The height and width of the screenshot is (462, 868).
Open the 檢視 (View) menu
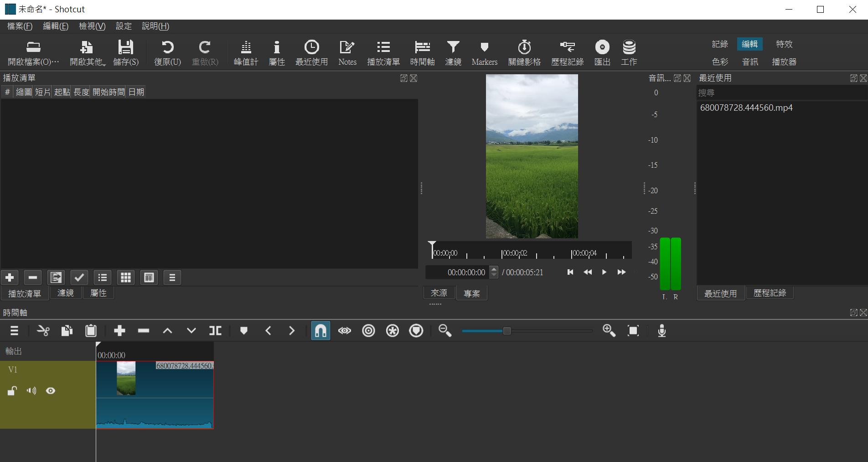(x=92, y=26)
